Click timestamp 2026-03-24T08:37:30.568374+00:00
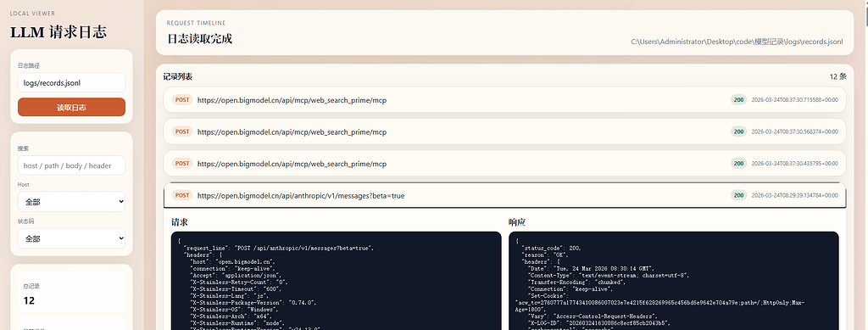Image resolution: width=868 pixels, height=330 pixels. [x=794, y=131]
